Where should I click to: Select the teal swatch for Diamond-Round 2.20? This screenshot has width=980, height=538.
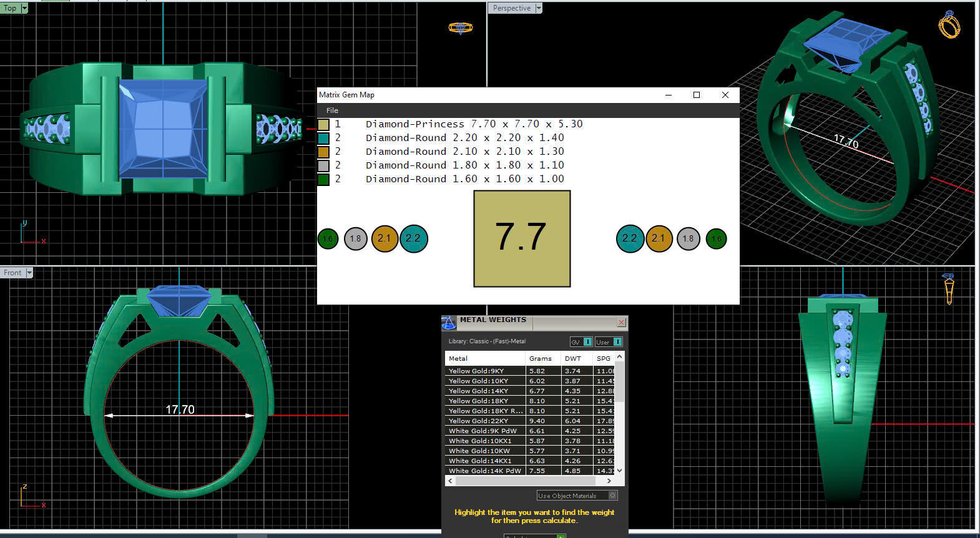[x=323, y=138]
